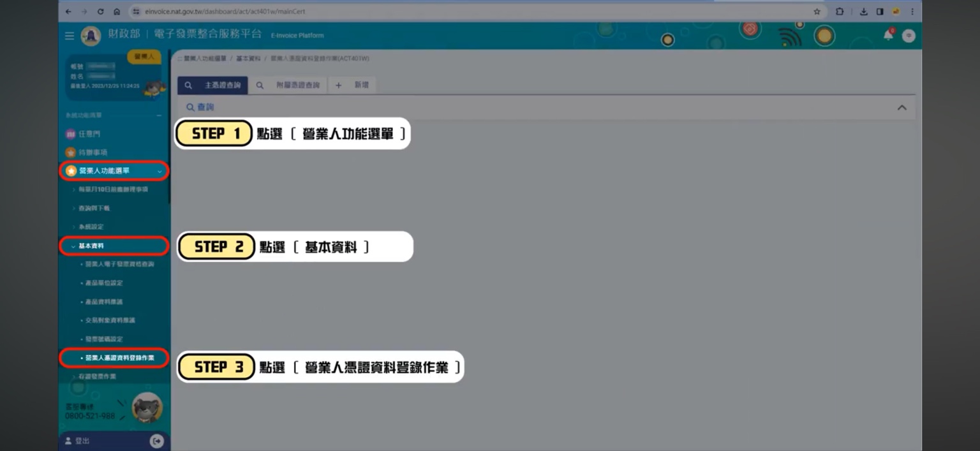
Task: Open 產品單位設定
Action: point(103,283)
